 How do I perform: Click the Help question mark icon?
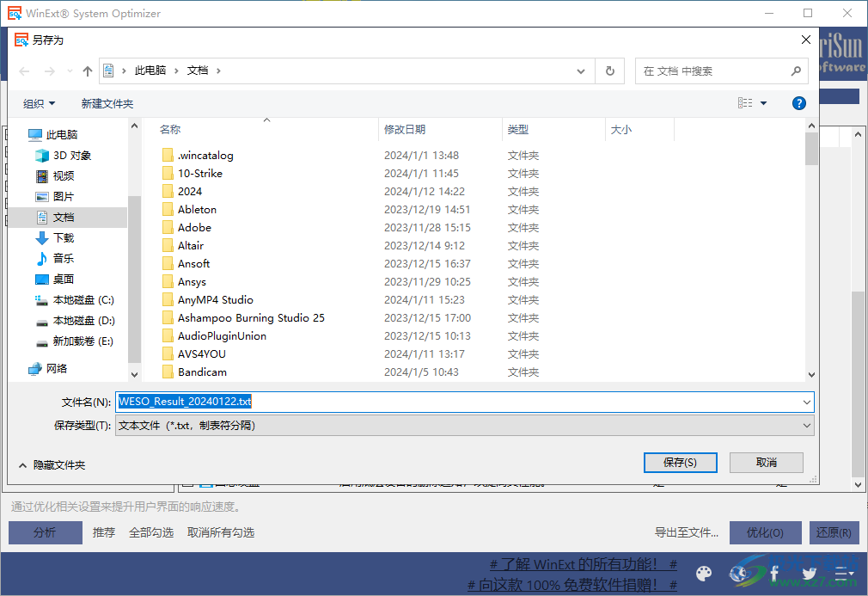coord(798,102)
